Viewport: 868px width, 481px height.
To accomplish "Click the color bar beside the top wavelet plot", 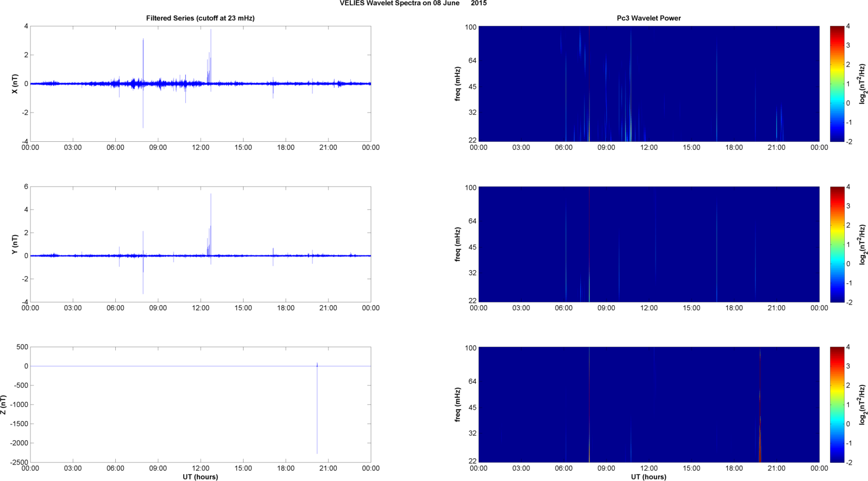I will coord(837,84).
